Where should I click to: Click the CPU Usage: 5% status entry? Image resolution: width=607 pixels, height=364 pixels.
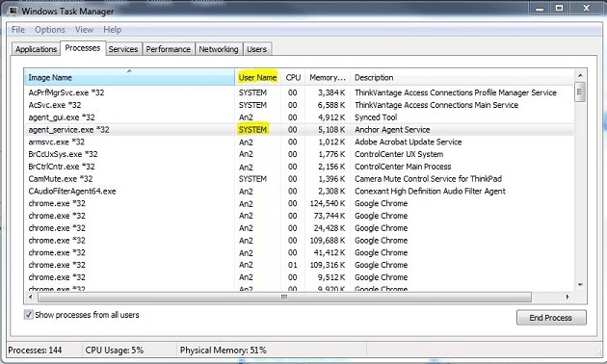click(115, 351)
